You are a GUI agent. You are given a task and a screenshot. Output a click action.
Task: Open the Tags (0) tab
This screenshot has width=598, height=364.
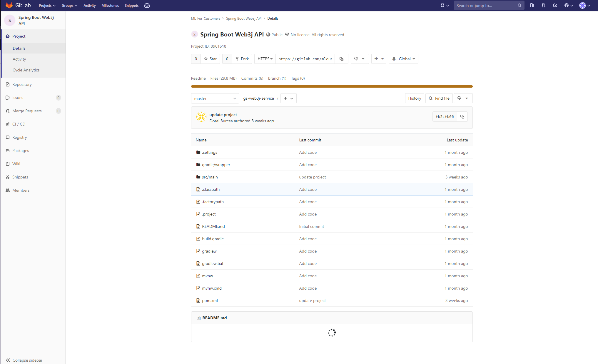coord(298,78)
